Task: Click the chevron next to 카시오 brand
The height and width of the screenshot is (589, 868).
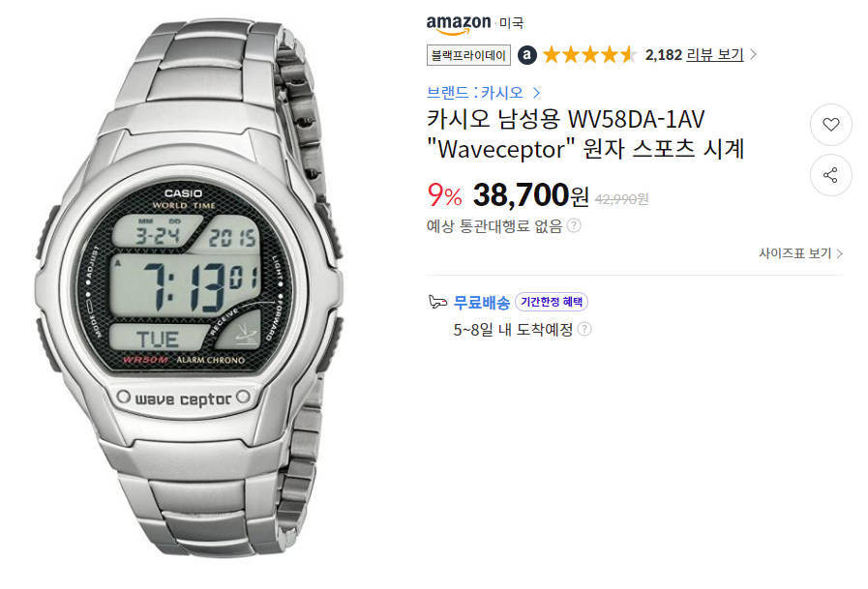Action: pos(536,92)
